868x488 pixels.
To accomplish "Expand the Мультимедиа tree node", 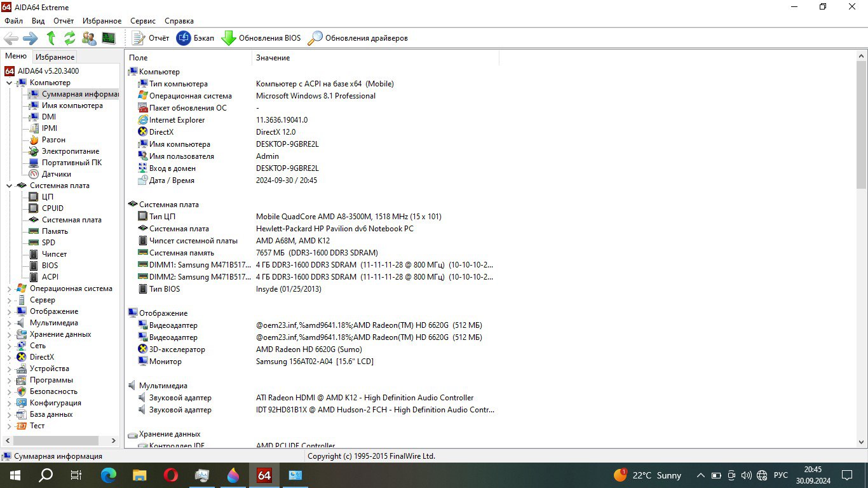I will [x=9, y=323].
